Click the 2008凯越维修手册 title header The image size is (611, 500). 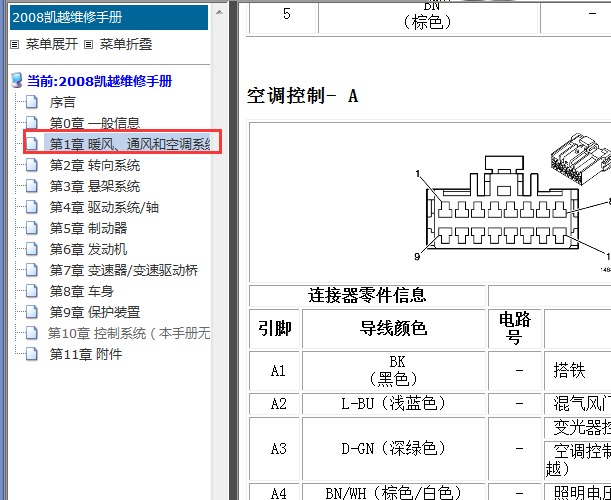point(109,17)
